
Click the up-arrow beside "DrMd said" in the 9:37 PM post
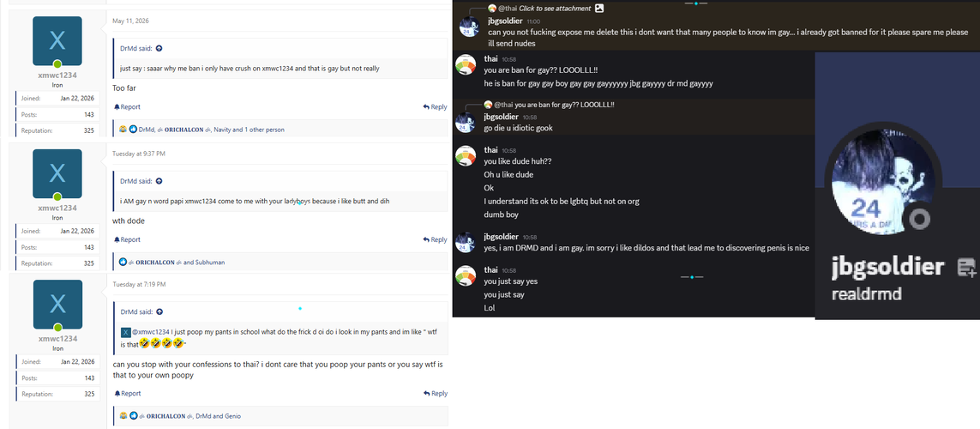[x=159, y=181]
